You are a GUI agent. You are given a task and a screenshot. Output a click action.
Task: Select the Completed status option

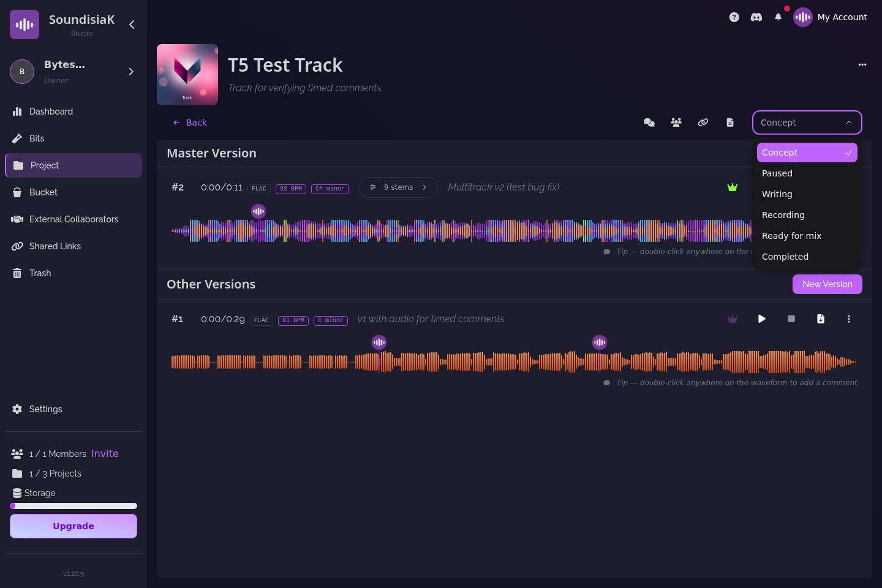(807, 257)
